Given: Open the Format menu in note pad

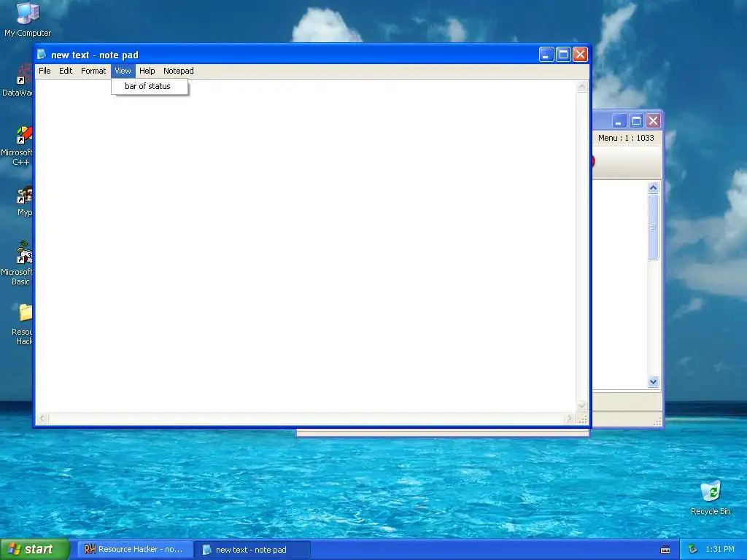Looking at the screenshot, I should point(93,71).
